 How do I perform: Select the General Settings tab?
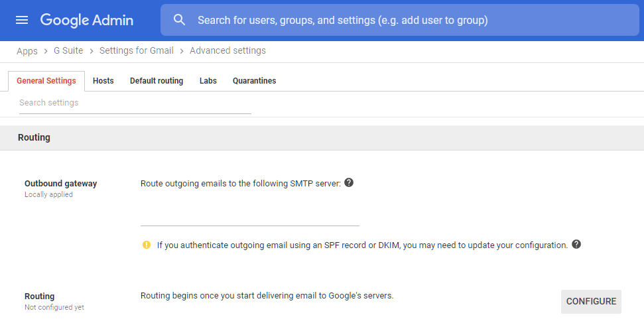tap(46, 81)
